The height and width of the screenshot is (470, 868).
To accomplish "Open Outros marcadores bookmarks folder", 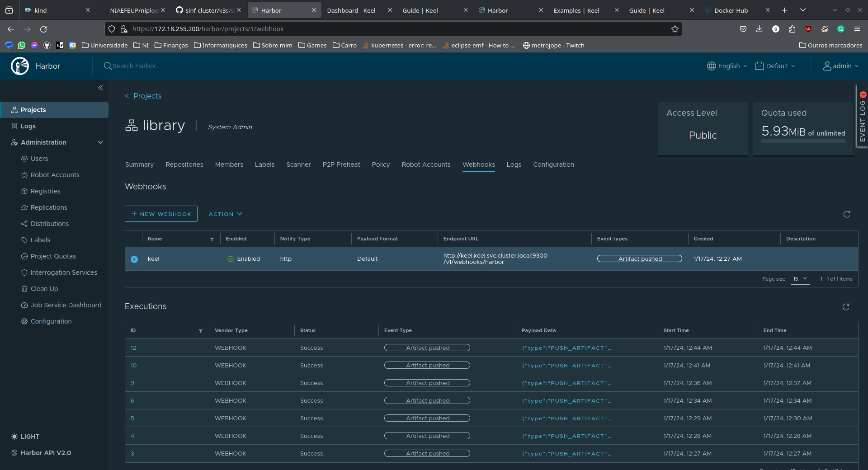I will (x=831, y=45).
